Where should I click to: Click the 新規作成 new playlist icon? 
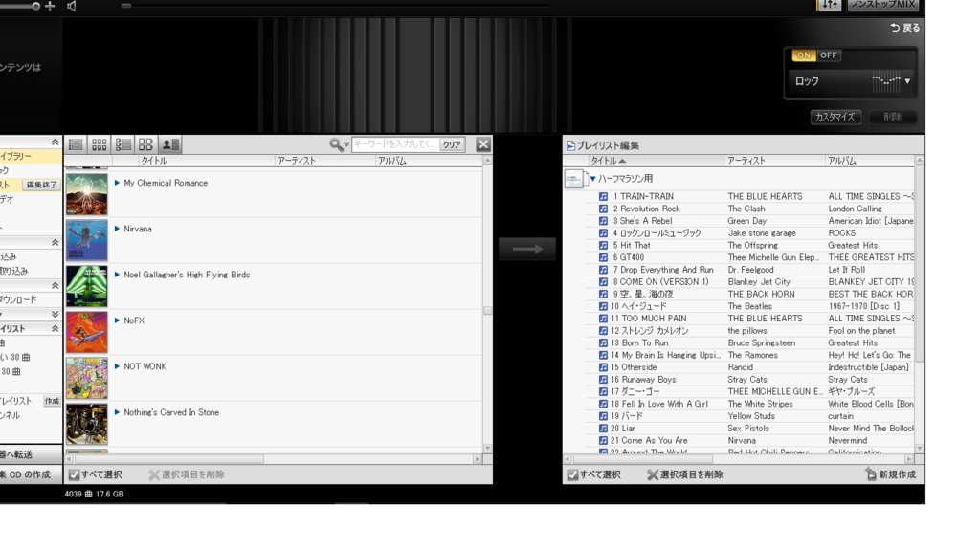[x=871, y=474]
